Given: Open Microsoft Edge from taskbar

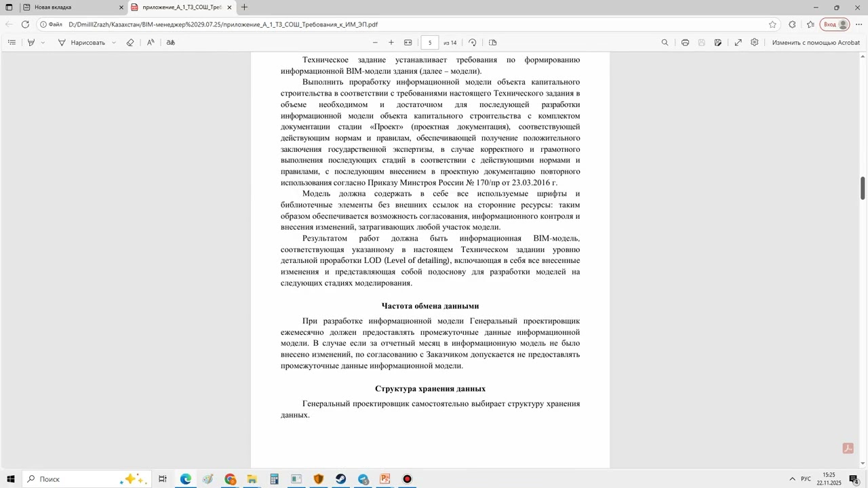Looking at the screenshot, I should tap(185, 479).
